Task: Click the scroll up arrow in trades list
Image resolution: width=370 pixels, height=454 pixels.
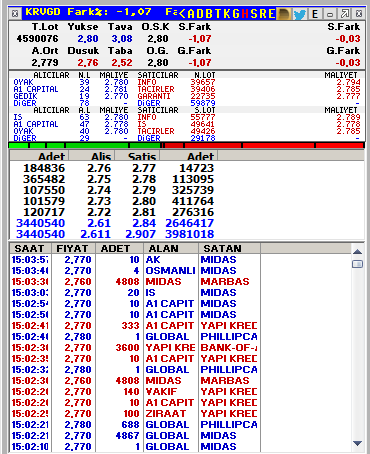Action: tap(357, 252)
